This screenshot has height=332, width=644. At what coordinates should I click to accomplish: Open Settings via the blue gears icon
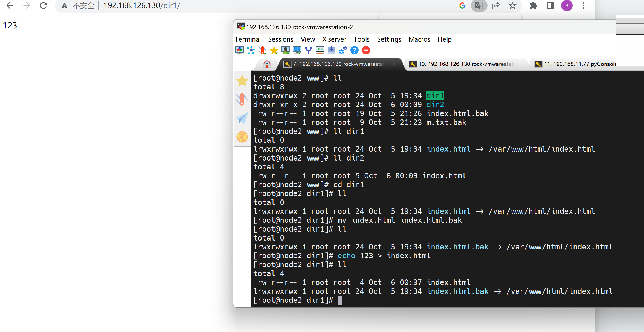point(343,50)
